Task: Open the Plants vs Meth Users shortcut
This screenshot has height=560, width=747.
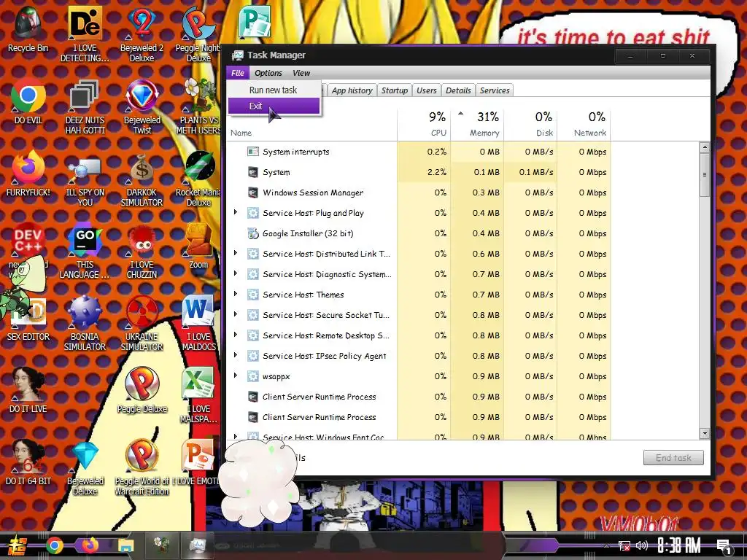Action: tap(199, 106)
